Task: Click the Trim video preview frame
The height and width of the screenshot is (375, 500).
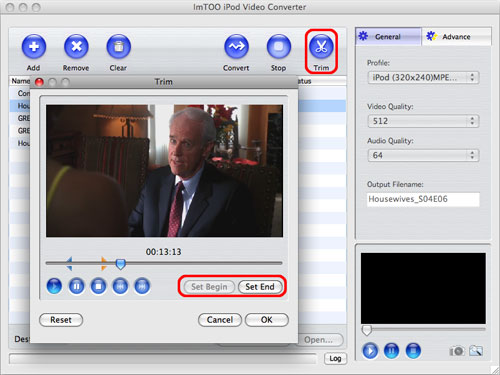Action: click(164, 171)
